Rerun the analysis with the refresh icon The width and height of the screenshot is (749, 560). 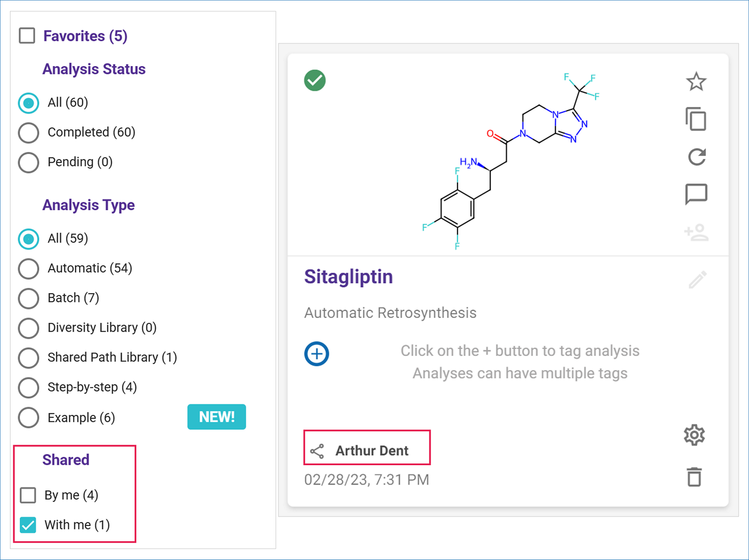click(x=696, y=157)
